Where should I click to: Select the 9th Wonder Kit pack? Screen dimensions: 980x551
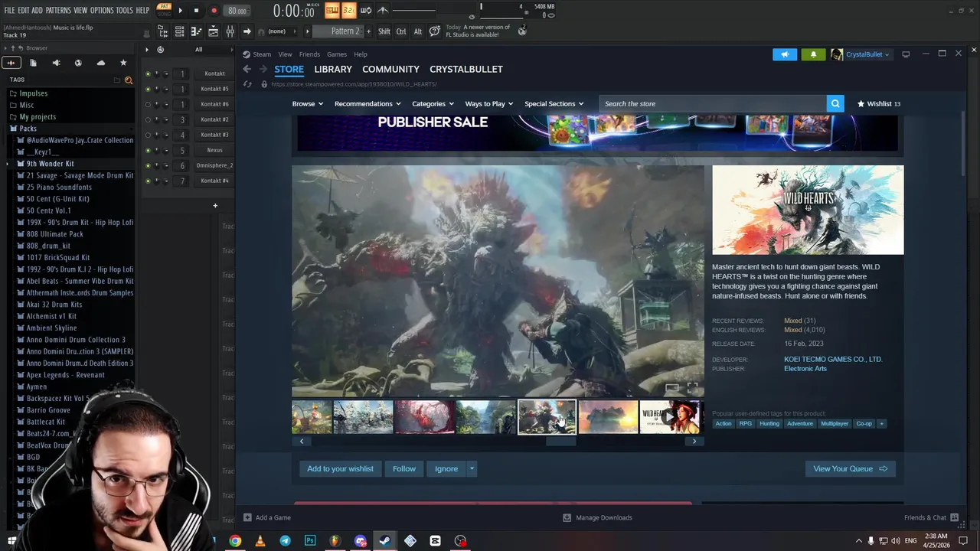click(51, 164)
